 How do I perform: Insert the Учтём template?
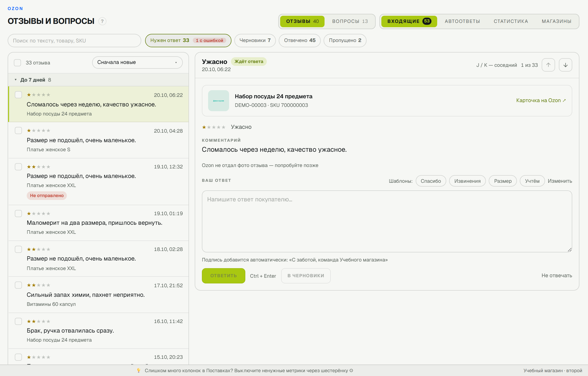click(532, 181)
